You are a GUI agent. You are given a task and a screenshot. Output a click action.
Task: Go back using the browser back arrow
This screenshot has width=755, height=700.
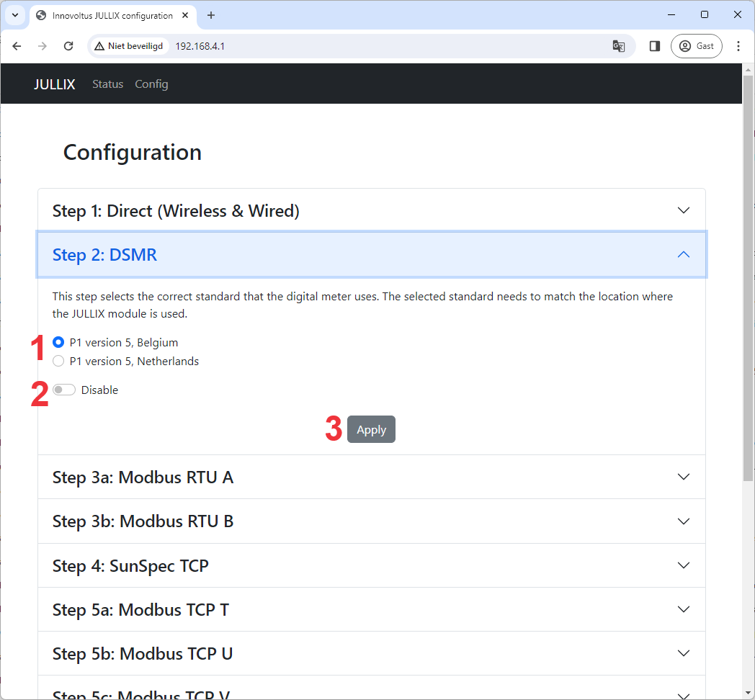17,46
